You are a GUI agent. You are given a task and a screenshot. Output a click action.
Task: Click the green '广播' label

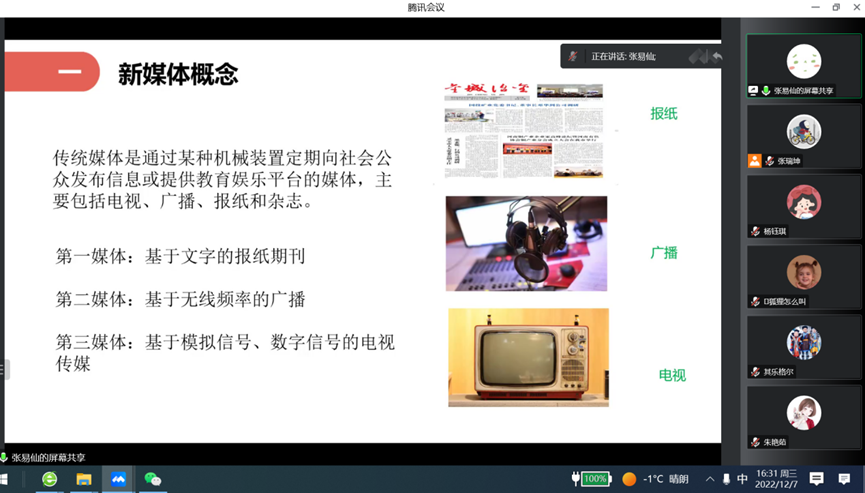(664, 253)
